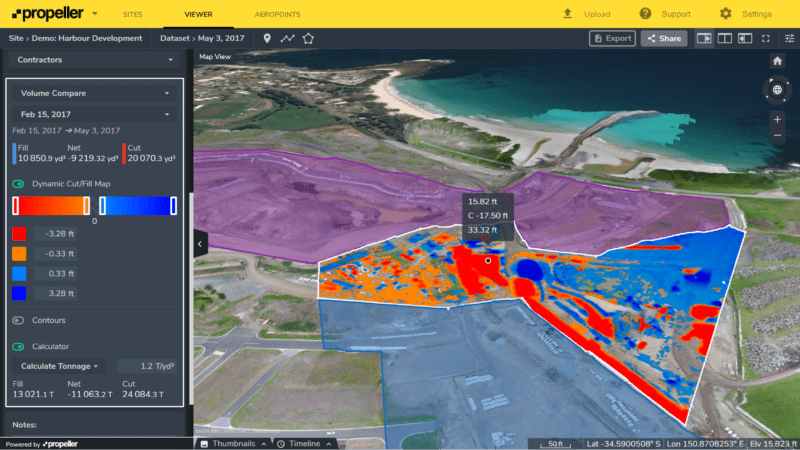Click the Timeline clock icon

(x=281, y=444)
